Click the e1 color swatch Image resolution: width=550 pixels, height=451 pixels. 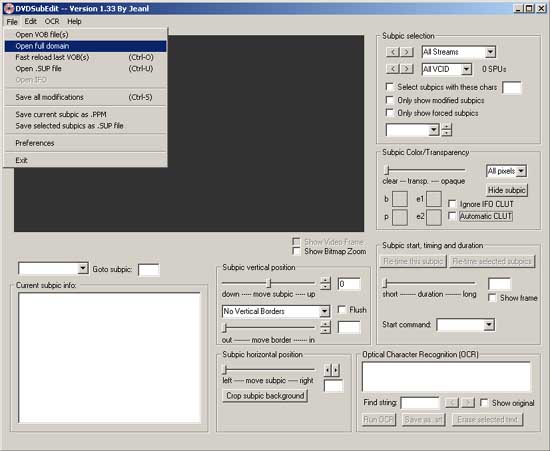coord(434,199)
